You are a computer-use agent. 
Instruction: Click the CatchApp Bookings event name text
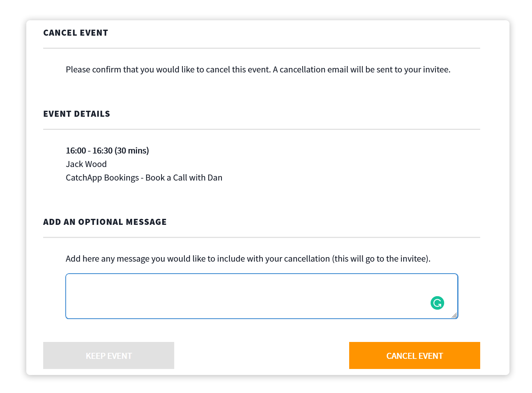pyautogui.click(x=144, y=178)
